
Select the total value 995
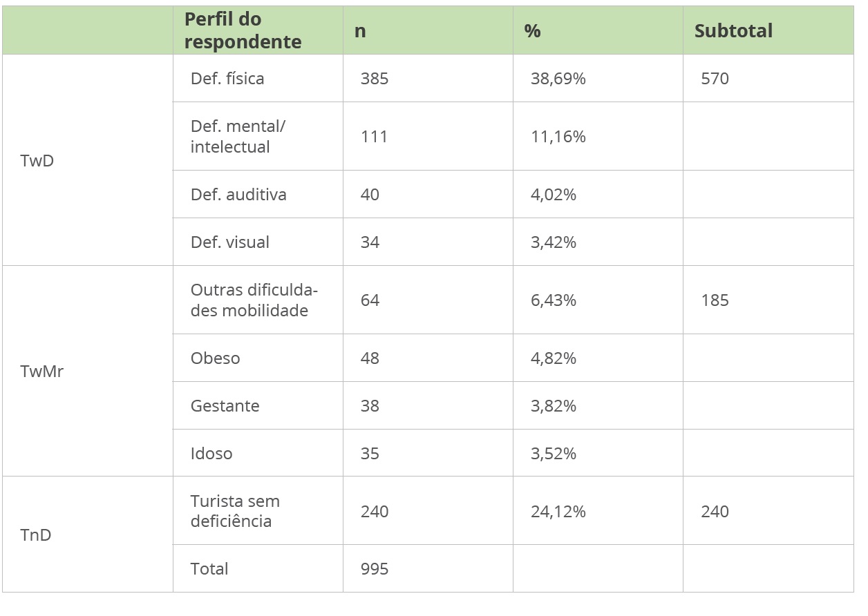coord(375,569)
